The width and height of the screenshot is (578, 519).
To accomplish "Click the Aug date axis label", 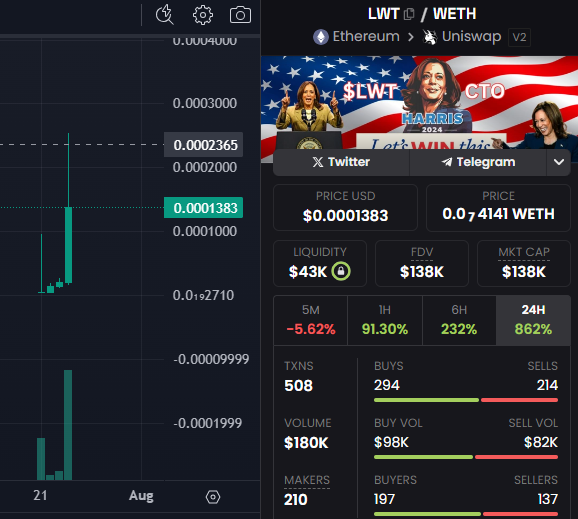I will pos(141,496).
